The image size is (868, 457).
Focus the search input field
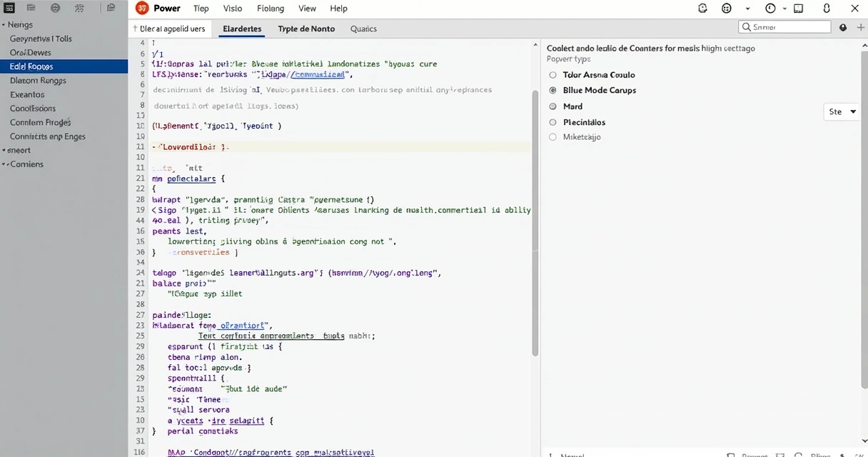(785, 27)
